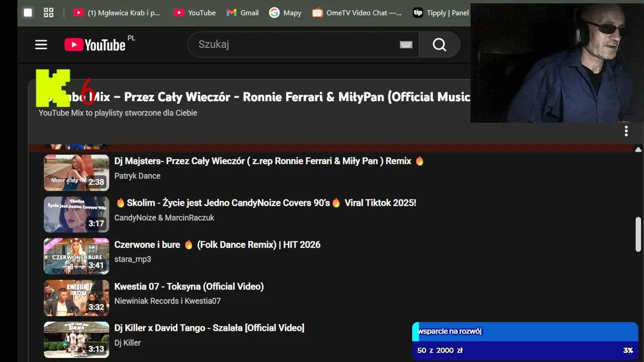Open the browser tab groups grid icon
The height and width of the screenshot is (362, 644).
[x=49, y=13]
